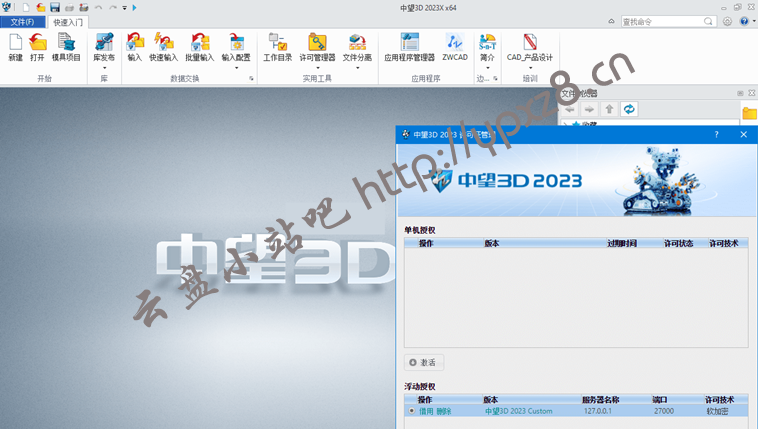
Task: Click the 服务器名称 column header
Action: coord(600,399)
